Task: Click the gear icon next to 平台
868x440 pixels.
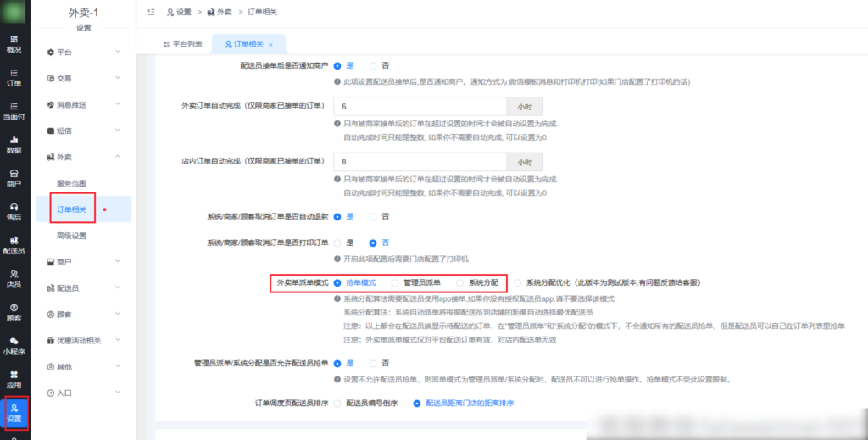Action: click(51, 52)
